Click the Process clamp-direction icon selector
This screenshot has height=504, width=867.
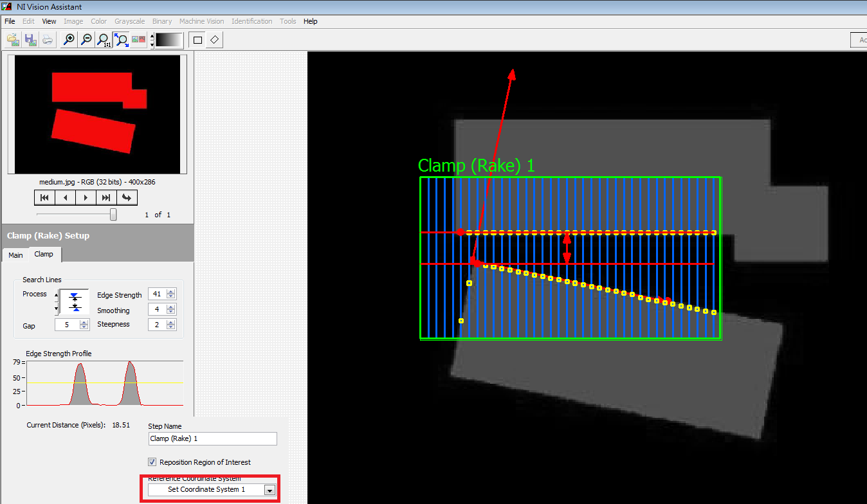[75, 302]
